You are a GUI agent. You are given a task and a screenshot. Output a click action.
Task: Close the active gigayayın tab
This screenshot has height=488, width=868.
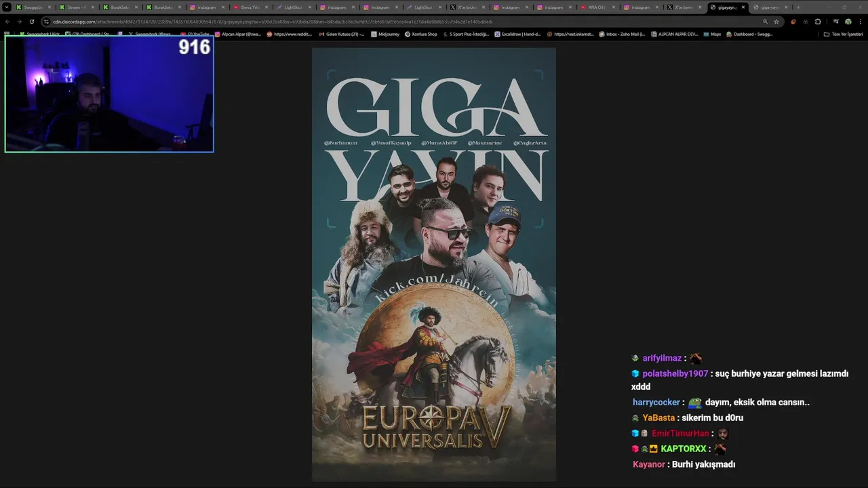(x=744, y=7)
